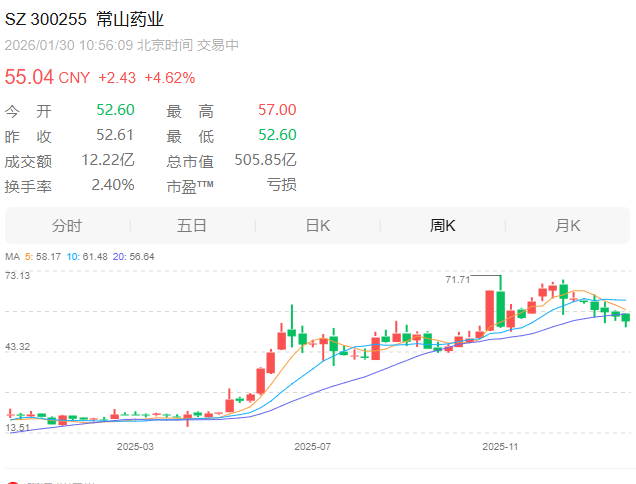Click the 13.51 price axis label
This screenshot has width=636, height=484.
coord(17,428)
